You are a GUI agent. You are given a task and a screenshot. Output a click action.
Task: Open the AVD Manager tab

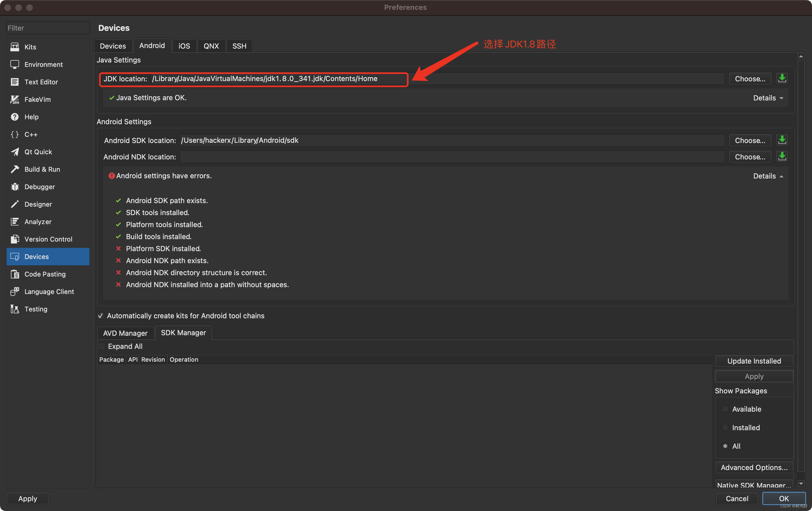125,333
